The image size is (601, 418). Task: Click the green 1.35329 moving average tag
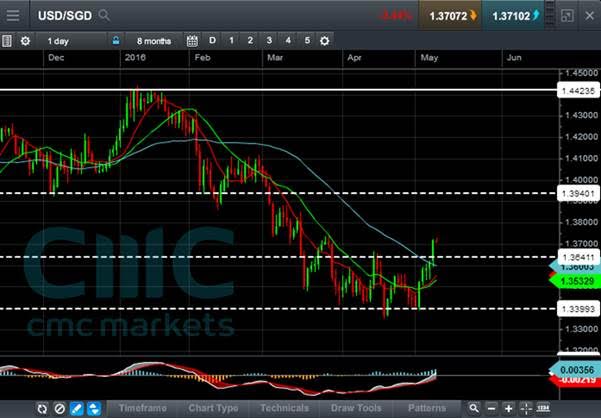[575, 282]
